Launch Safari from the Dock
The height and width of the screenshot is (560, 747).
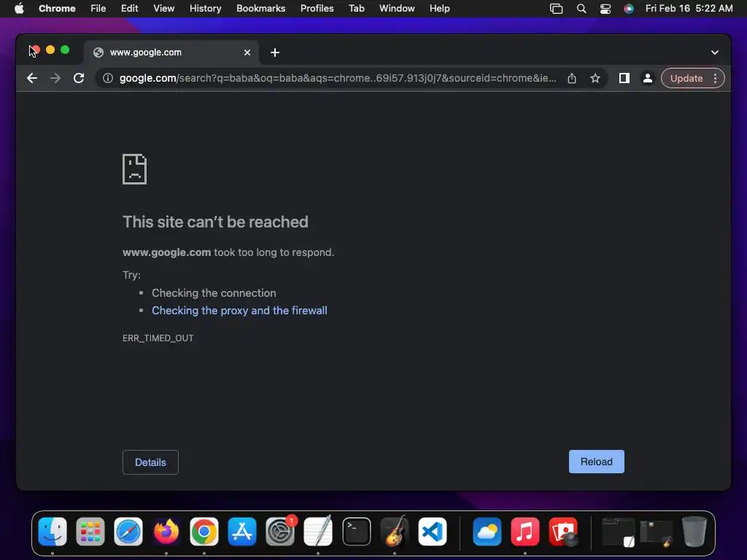click(128, 532)
